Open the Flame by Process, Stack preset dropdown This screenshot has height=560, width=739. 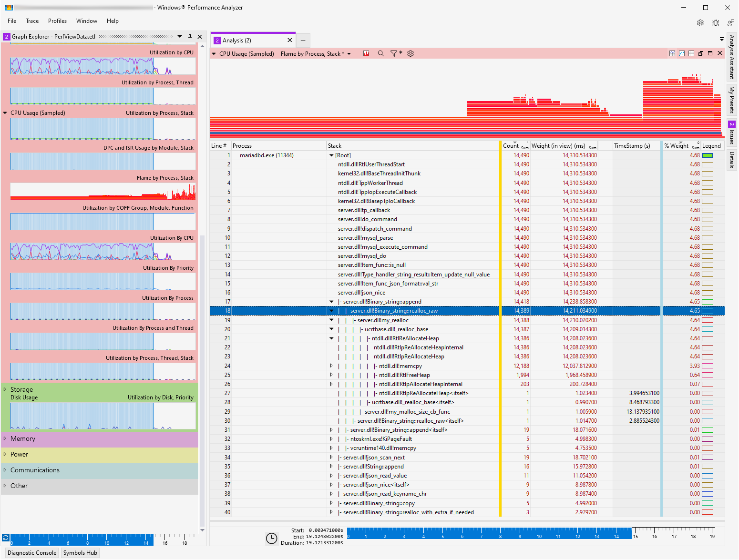coord(349,54)
